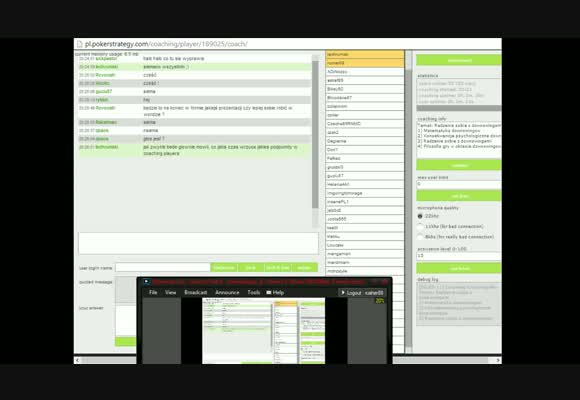The image size is (580, 400).
Task: Click the page icon in the address bar
Action: click(x=80, y=44)
